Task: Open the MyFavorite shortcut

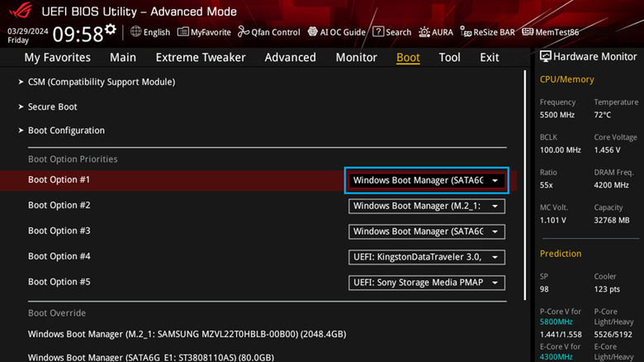Action: [205, 32]
